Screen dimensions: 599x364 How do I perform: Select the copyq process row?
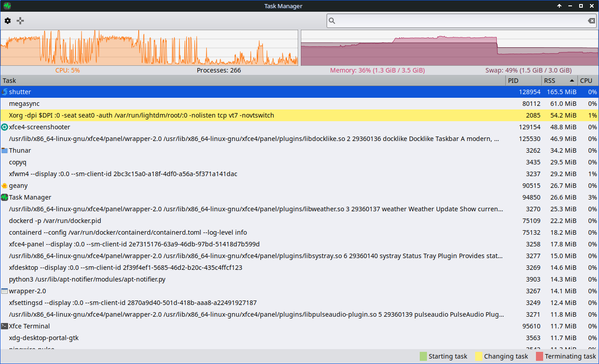pos(299,162)
